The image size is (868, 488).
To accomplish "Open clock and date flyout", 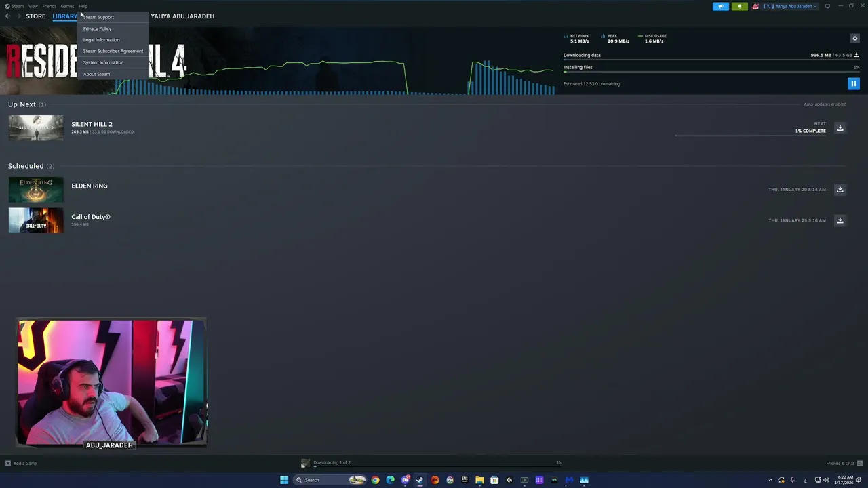I will point(846,480).
